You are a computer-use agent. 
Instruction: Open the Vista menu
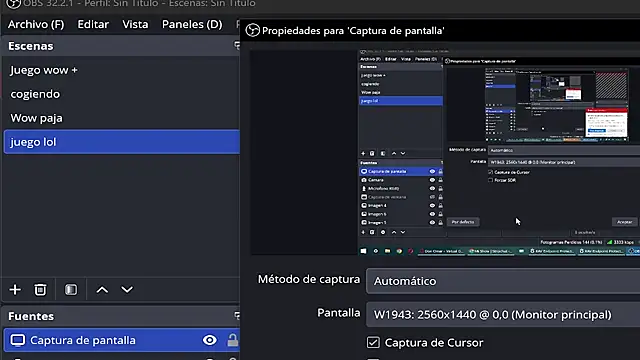(135, 24)
